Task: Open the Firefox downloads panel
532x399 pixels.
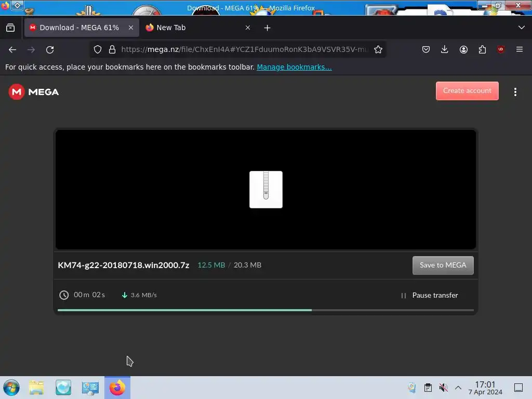Action: tap(445, 49)
